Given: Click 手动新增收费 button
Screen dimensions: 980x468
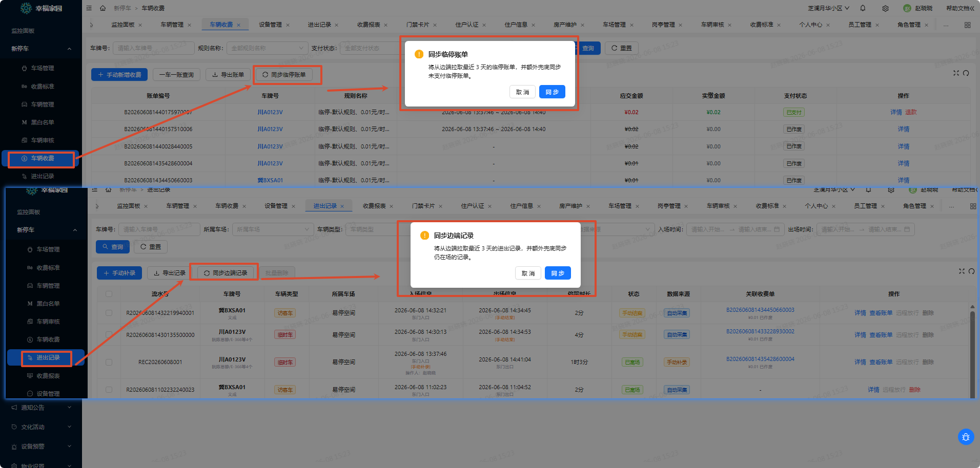Looking at the screenshot, I should [119, 75].
